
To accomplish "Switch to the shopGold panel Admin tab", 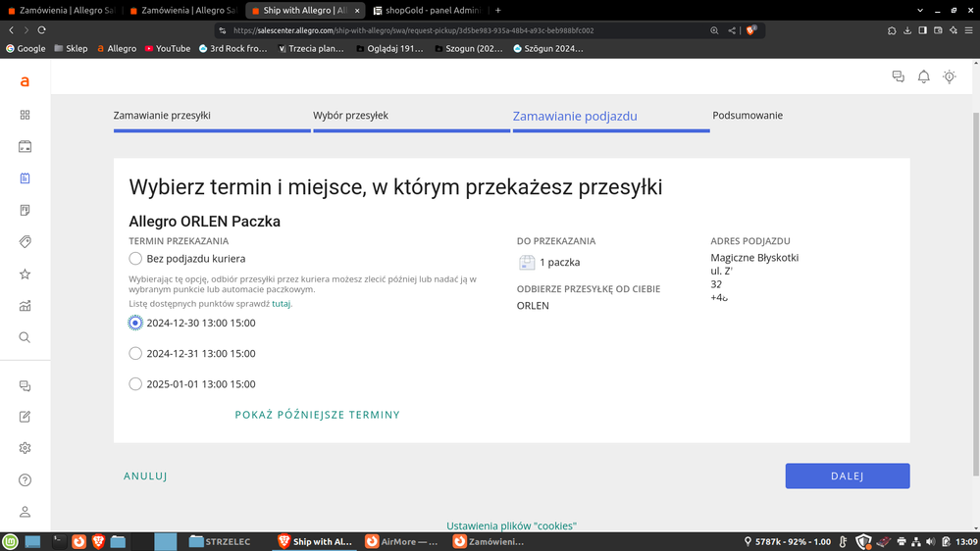I will tap(428, 11).
